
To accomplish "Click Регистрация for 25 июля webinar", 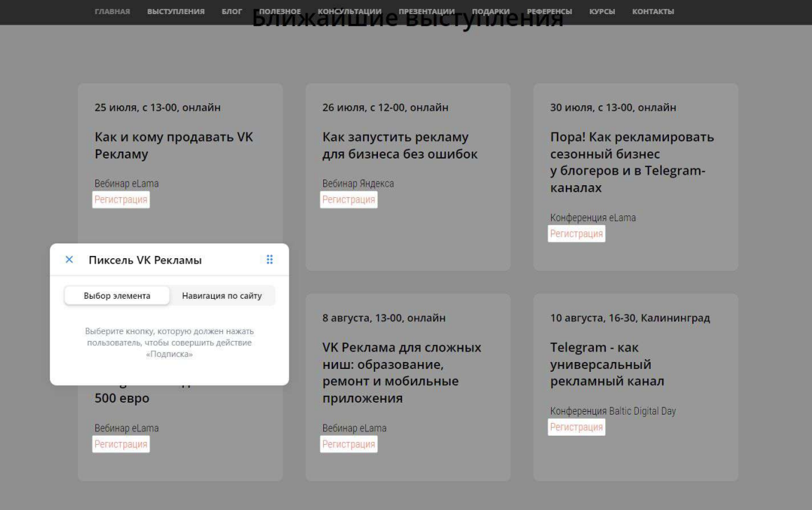I will click(x=121, y=199).
